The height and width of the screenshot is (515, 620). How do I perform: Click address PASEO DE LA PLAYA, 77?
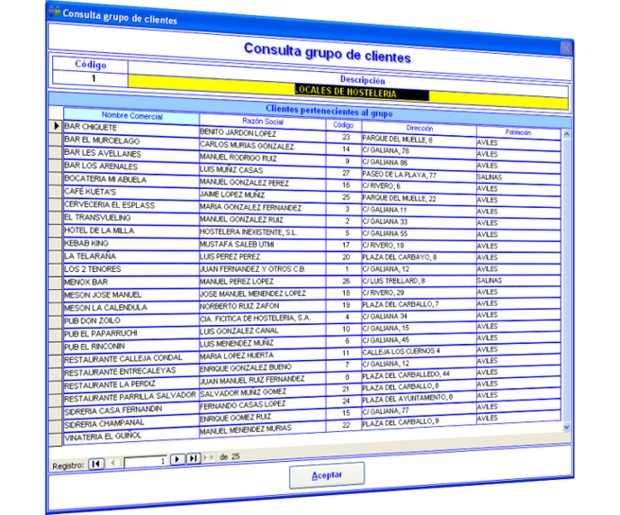(399, 175)
